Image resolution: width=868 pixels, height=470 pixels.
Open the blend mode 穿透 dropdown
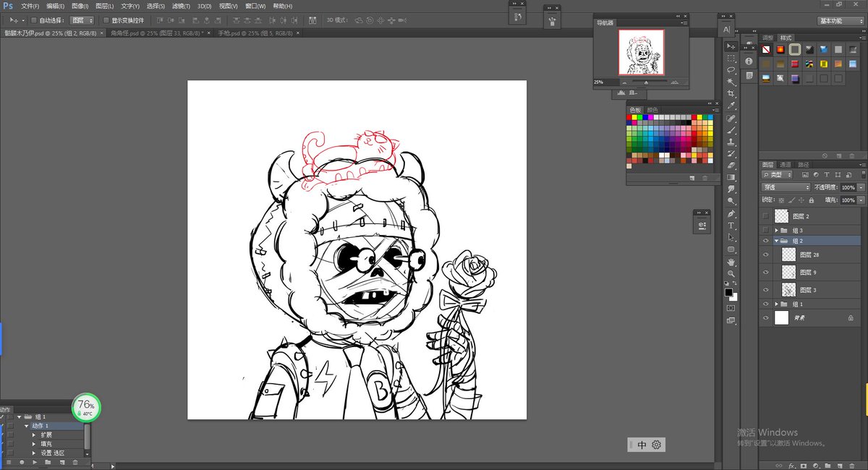[786, 187]
